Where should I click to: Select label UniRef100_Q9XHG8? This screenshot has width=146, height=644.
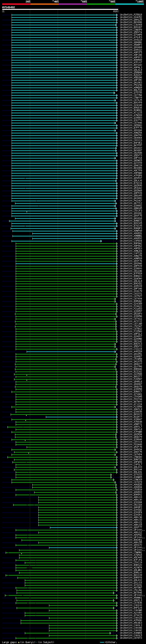(x=131, y=48)
